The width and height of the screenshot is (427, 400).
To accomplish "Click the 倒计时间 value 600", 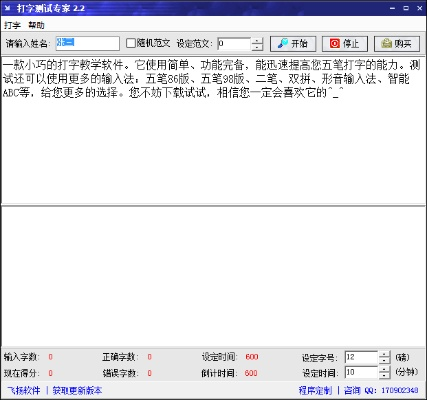I will [x=251, y=373].
